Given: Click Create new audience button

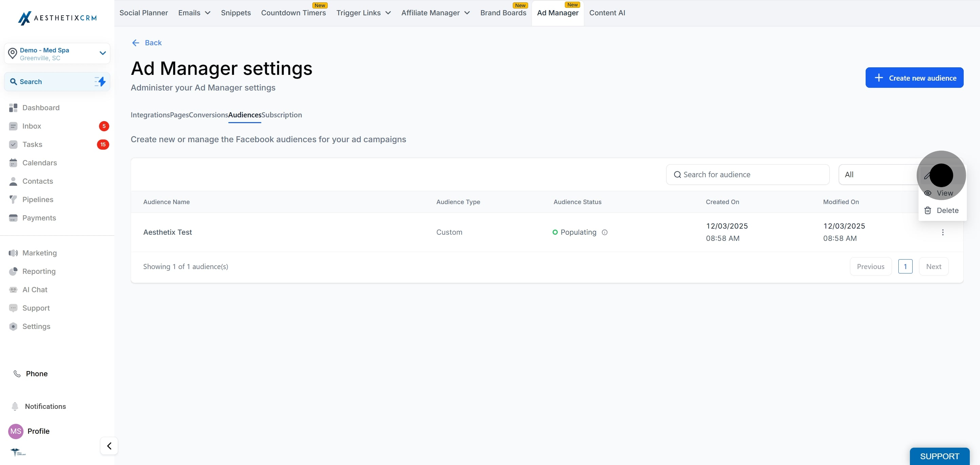Looking at the screenshot, I should (914, 78).
